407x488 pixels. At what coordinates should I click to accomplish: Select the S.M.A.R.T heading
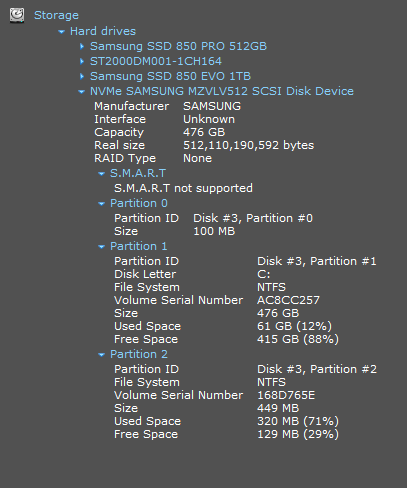coord(138,173)
